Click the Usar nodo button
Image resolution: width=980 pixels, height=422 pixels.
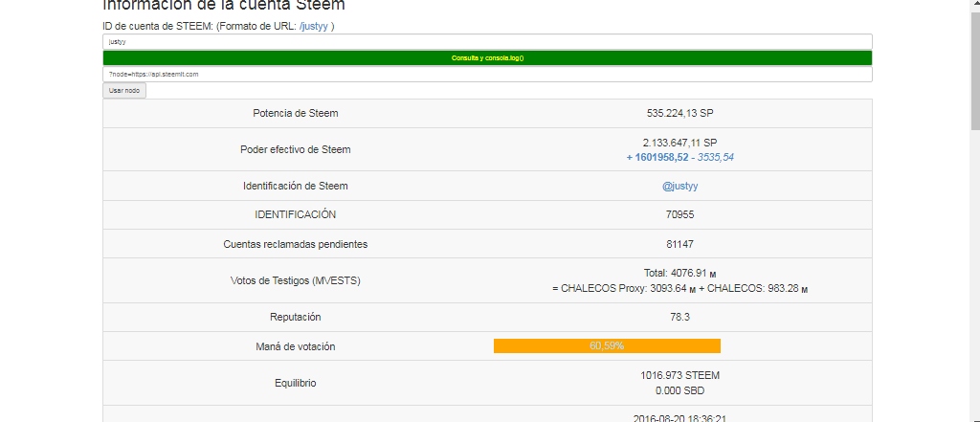point(124,91)
